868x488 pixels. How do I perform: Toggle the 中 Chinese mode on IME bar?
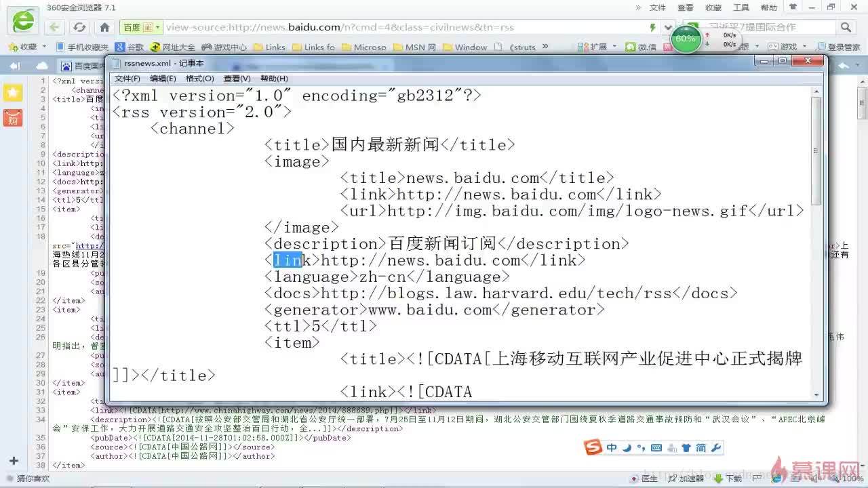pos(612,447)
